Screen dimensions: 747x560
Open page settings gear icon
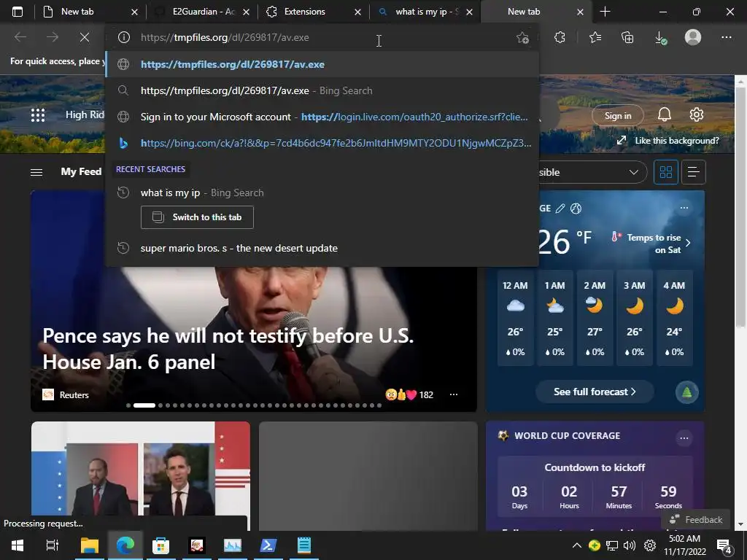pos(697,114)
